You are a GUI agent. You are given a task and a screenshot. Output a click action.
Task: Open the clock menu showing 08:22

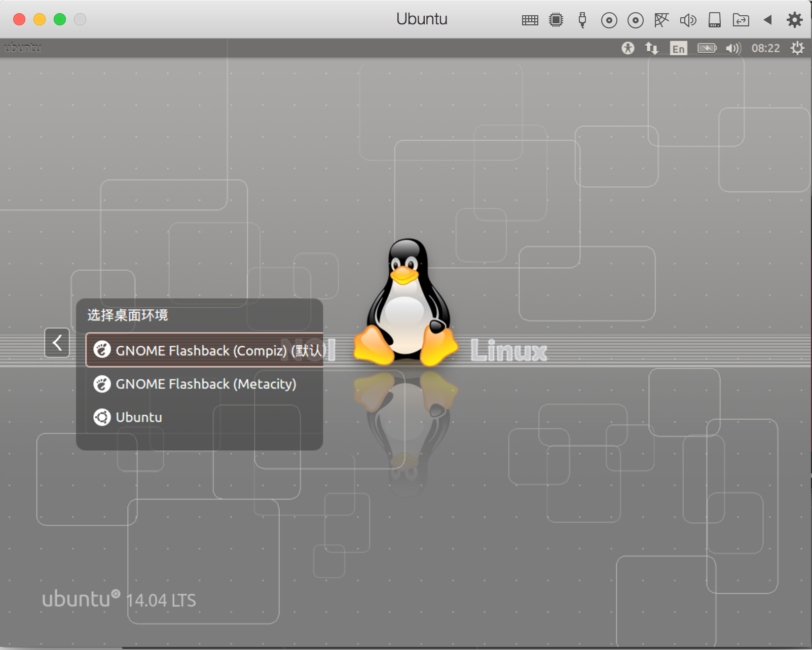coord(767,48)
